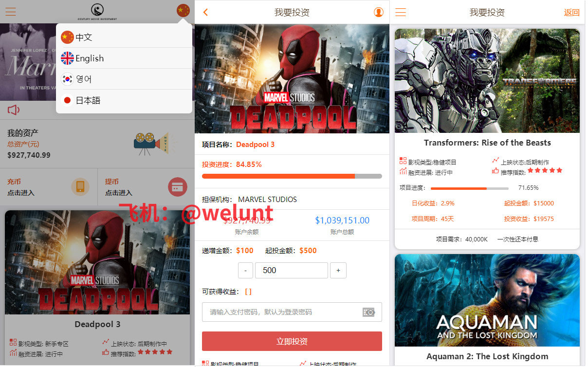
Task: Click 推荐指数 thumbs-up icon on Deadpool card
Action: point(106,352)
